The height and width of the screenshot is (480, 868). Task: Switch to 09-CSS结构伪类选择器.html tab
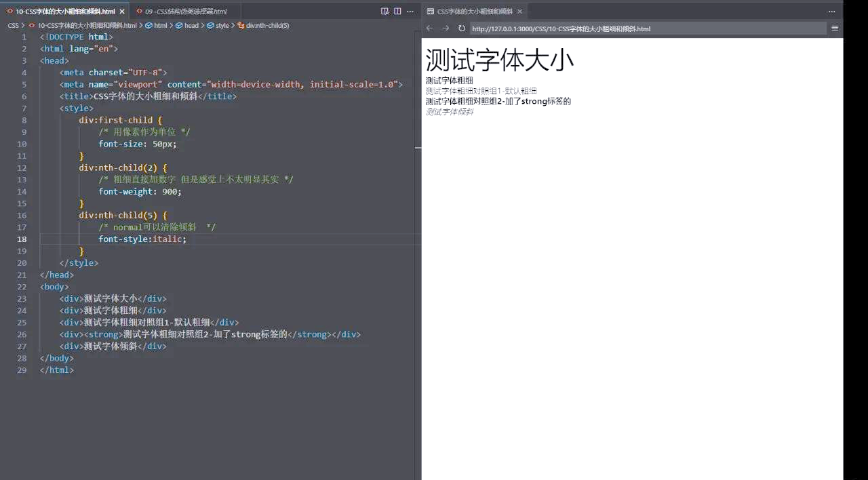point(186,12)
